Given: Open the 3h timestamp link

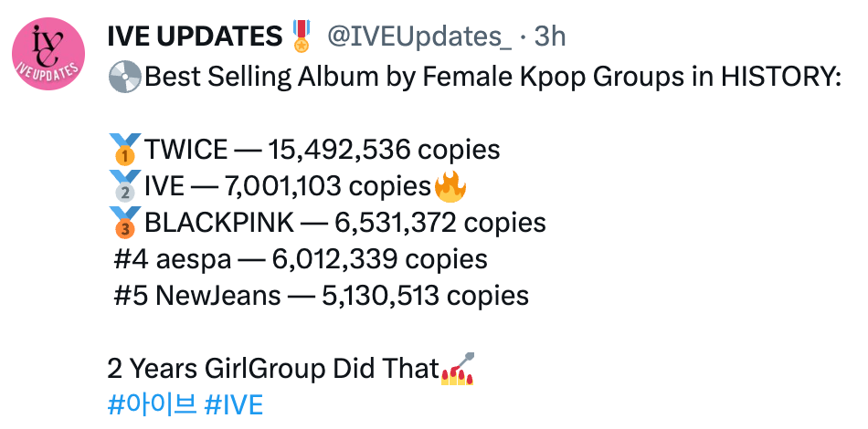Looking at the screenshot, I should point(549,37).
